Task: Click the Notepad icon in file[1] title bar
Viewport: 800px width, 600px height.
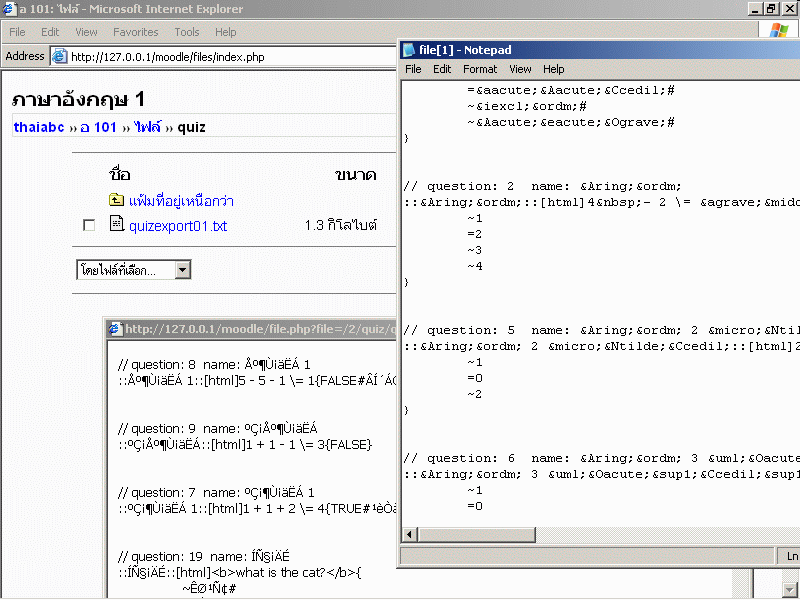Action: click(409, 50)
